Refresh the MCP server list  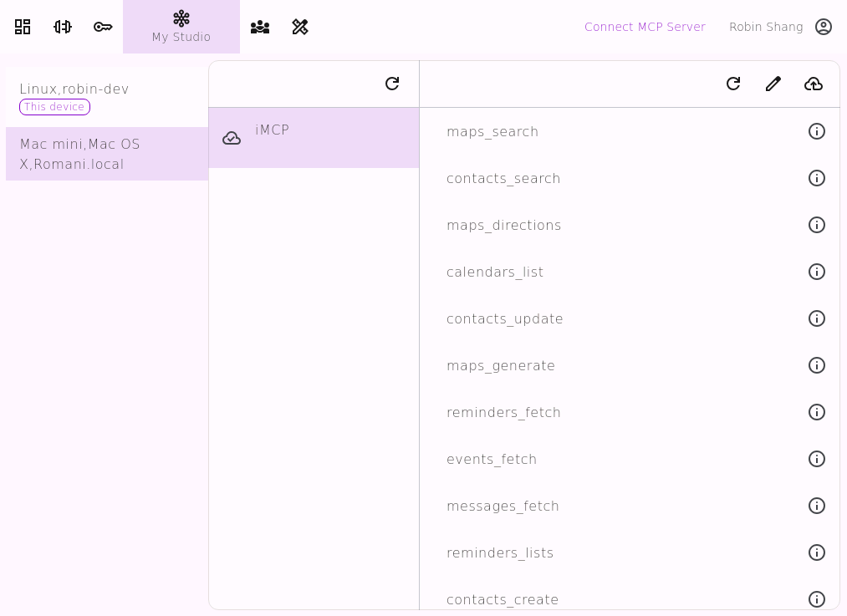pyautogui.click(x=392, y=84)
